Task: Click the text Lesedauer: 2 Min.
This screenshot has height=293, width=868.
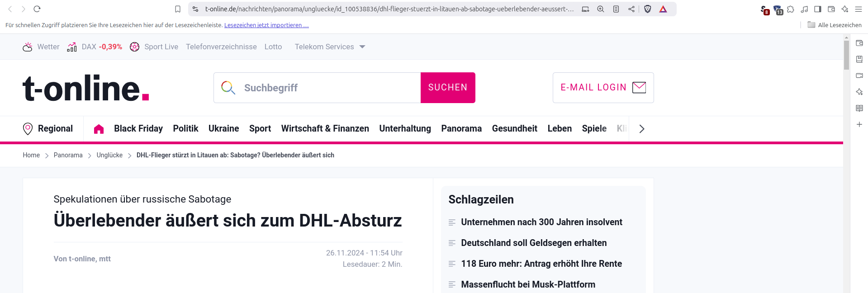Action: click(x=372, y=264)
